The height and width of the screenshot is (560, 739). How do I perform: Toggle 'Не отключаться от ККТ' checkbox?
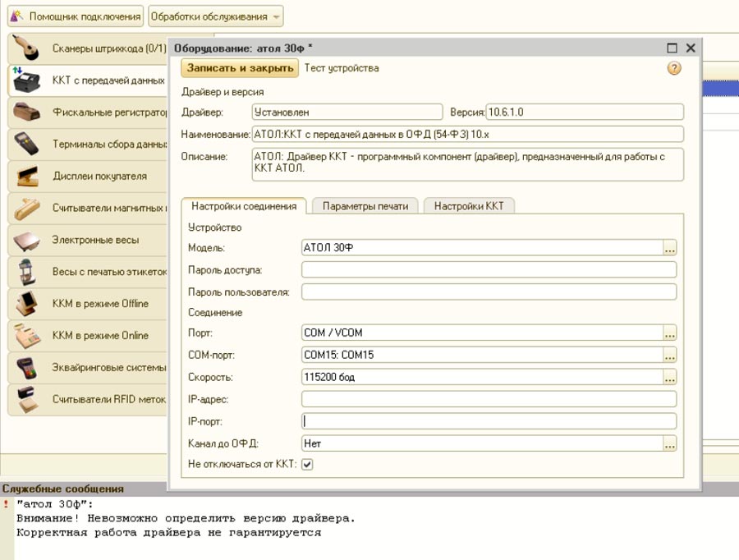pyautogui.click(x=307, y=464)
